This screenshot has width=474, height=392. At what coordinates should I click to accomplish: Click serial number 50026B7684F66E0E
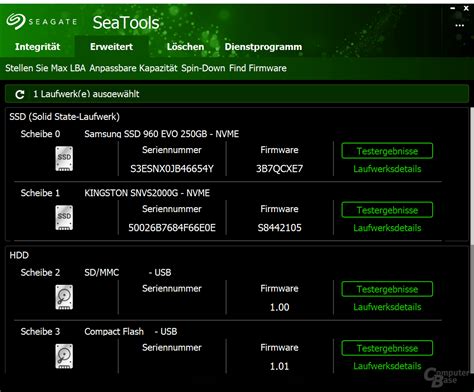172,228
